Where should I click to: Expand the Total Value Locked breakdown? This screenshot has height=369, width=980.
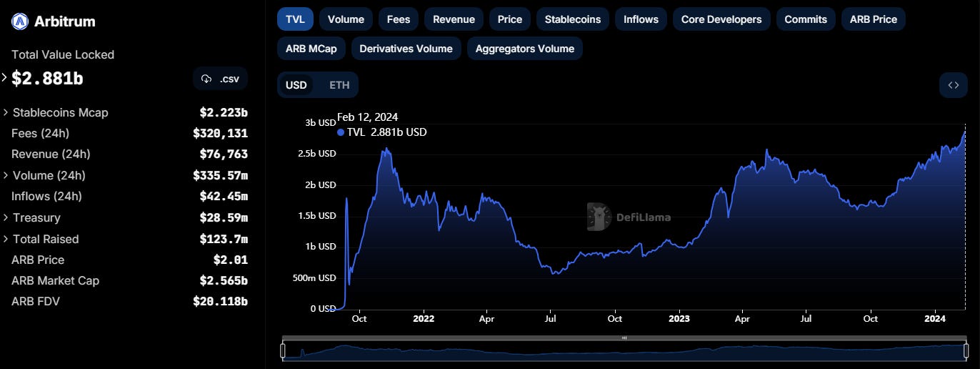coord(4,78)
